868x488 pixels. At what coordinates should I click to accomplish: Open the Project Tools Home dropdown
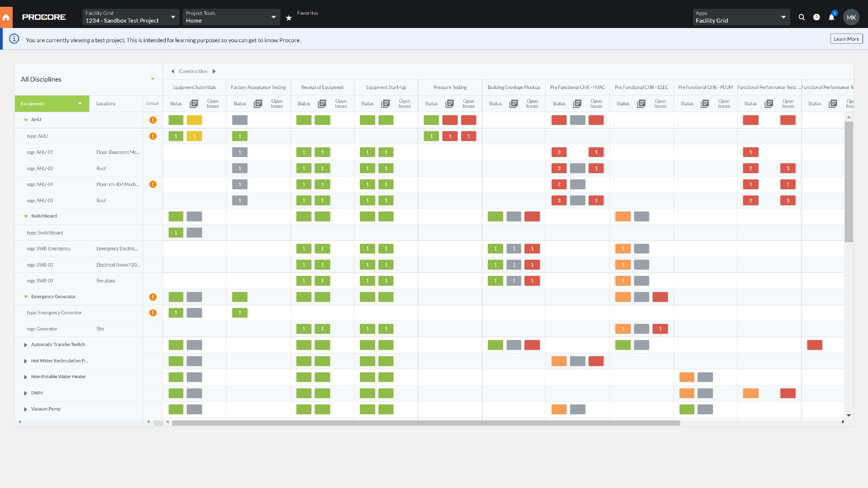coord(231,17)
